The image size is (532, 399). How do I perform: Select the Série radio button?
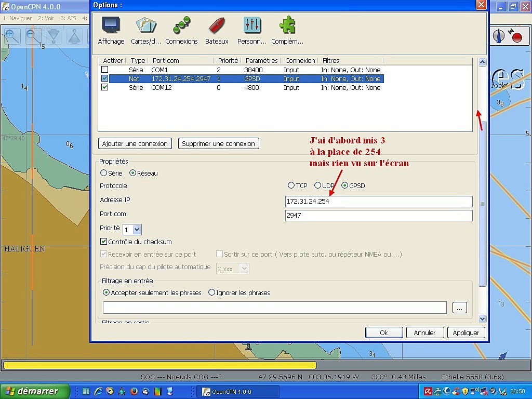click(x=103, y=173)
